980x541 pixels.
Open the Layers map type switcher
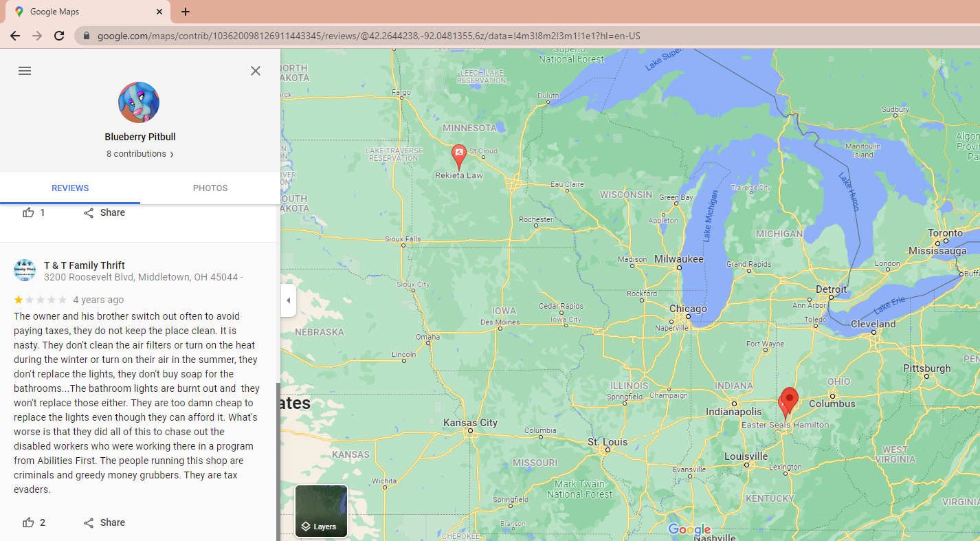(321, 511)
